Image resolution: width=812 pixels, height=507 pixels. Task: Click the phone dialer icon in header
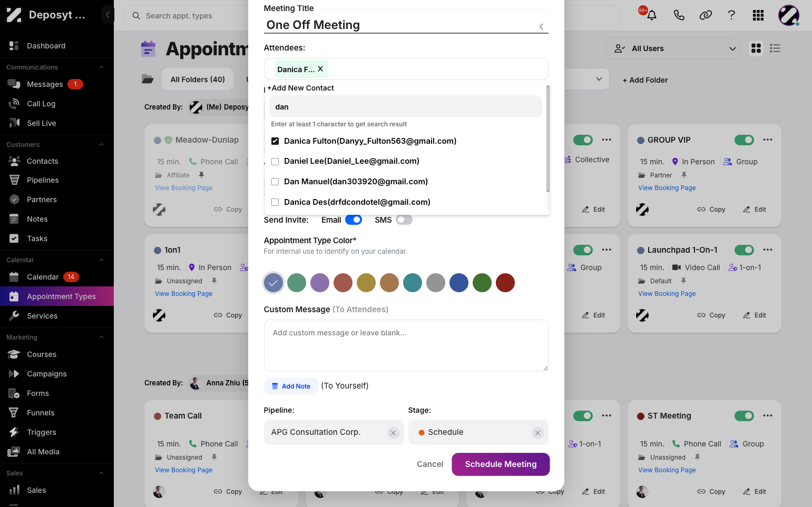(x=679, y=15)
